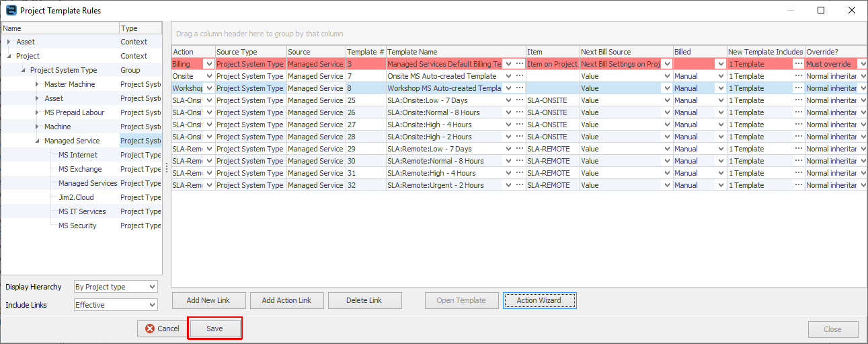Image resolution: width=868 pixels, height=344 pixels.
Task: Launch the Action Wizard
Action: (x=539, y=300)
